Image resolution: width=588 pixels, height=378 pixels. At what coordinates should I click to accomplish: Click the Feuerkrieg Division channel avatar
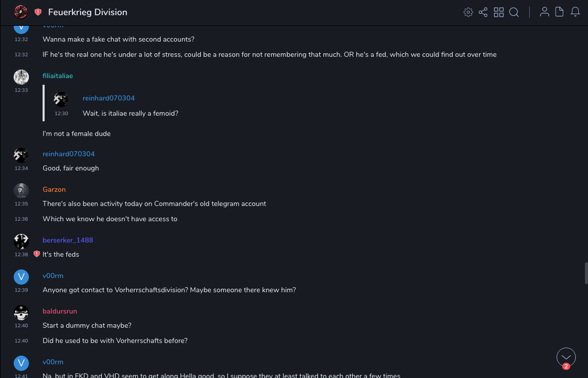tap(21, 12)
